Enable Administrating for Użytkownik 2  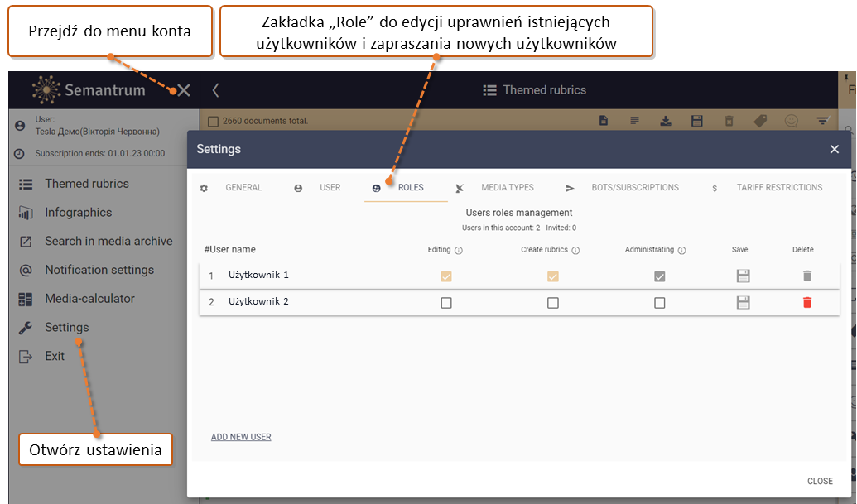pyautogui.click(x=660, y=303)
